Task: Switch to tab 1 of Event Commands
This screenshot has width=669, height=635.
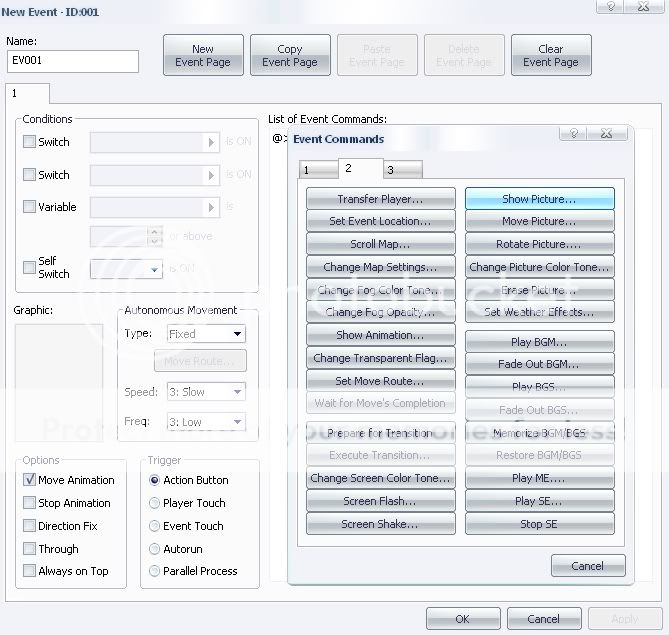Action: click(317, 170)
